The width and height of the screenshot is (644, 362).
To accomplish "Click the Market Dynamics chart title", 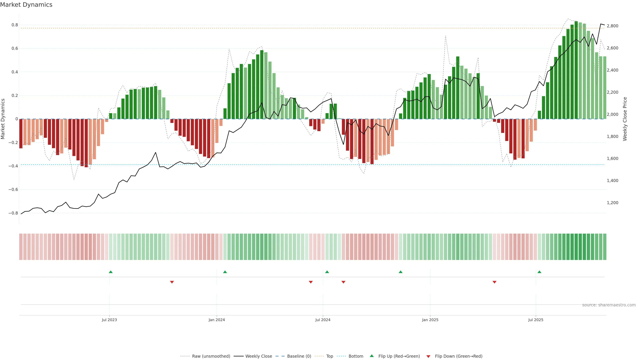I will tap(26, 5).
